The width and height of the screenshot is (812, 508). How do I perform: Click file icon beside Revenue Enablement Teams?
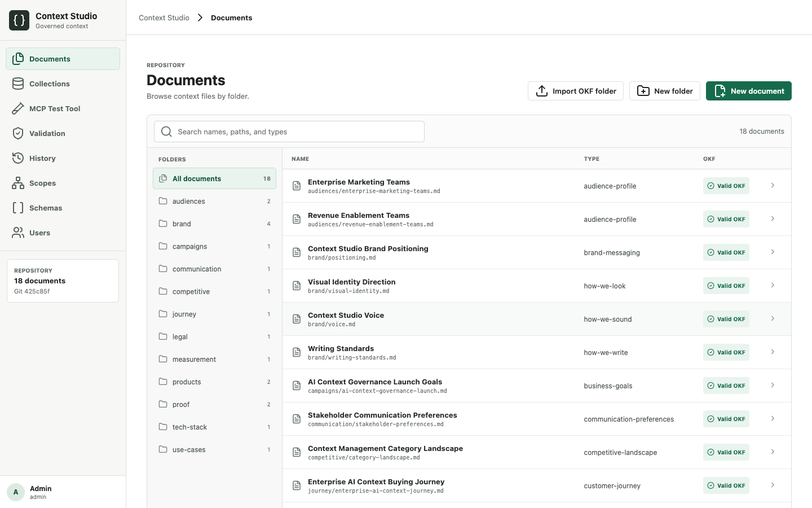click(297, 219)
